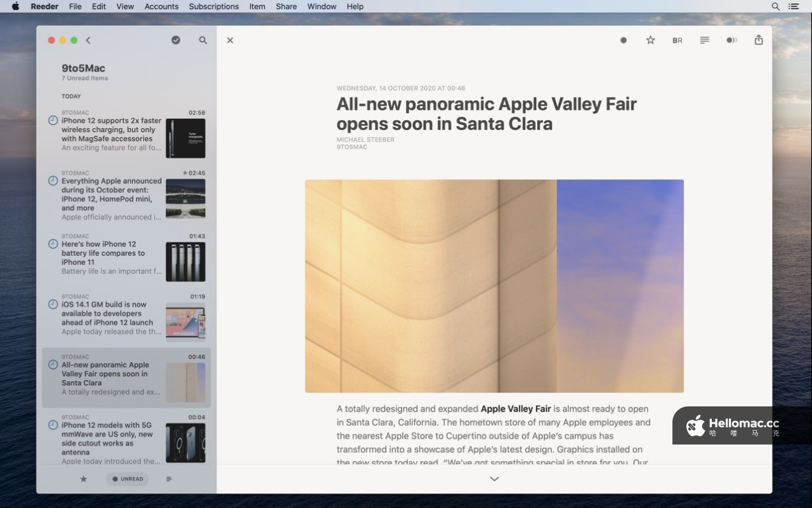This screenshot has height=508, width=812.
Task: Open the reader view text icon
Action: tap(704, 40)
